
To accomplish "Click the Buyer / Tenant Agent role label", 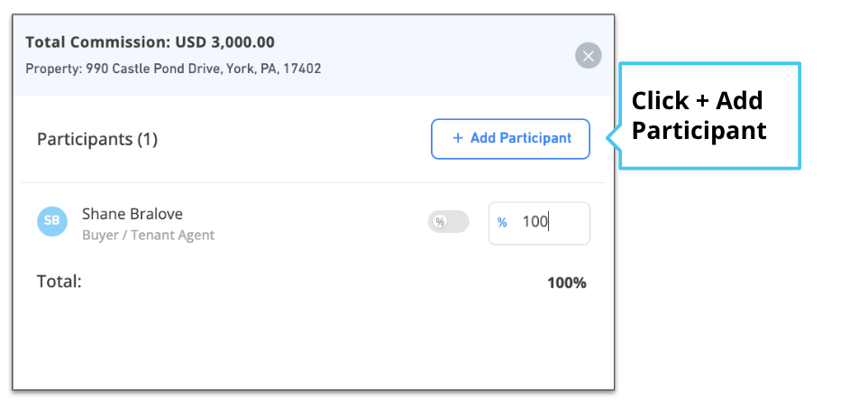I will coord(149,235).
